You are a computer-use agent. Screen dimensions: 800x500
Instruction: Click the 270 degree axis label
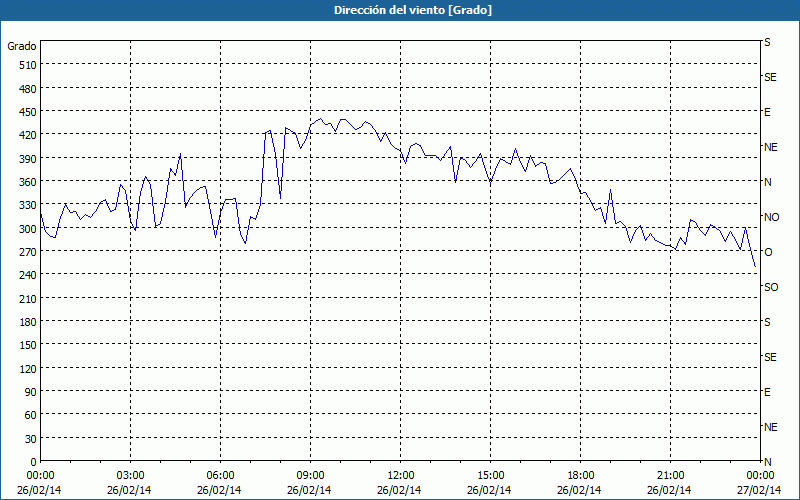[x=28, y=252]
